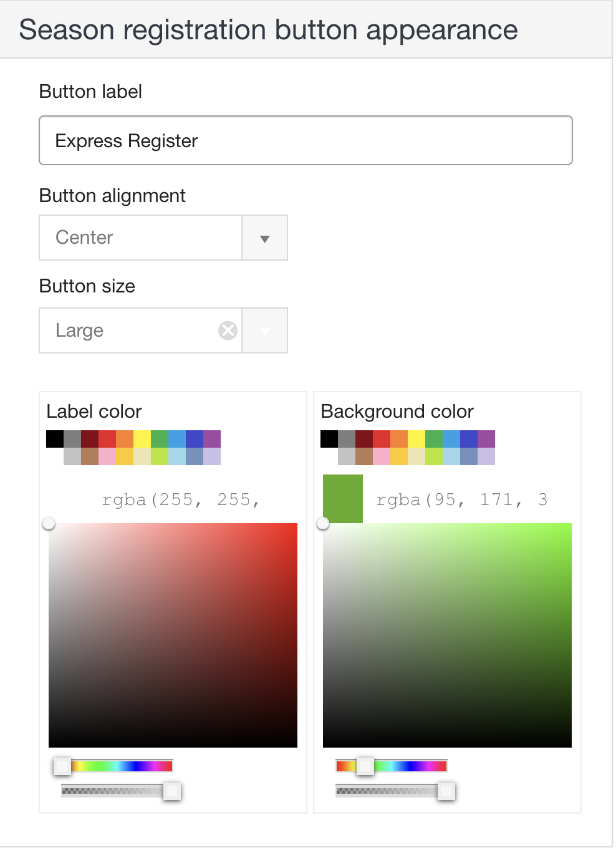Screen dimensions: 616x848
Task: Click the Background color hue slider handle
Action: (365, 766)
